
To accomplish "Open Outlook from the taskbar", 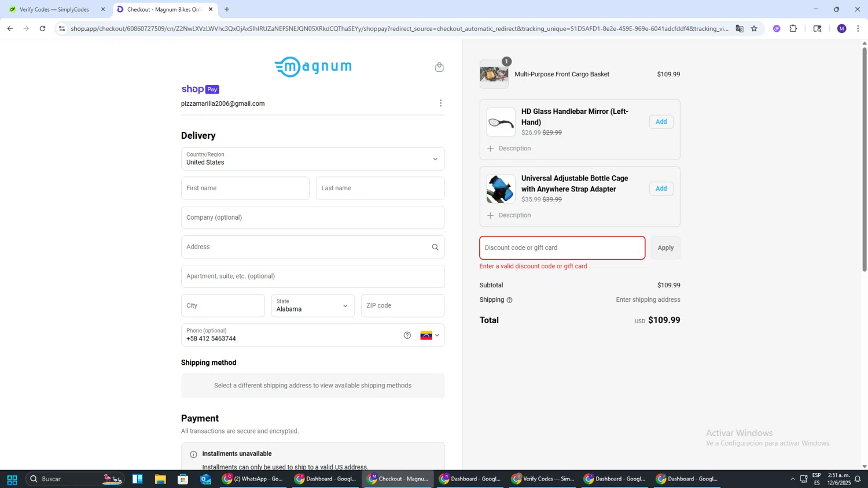I will [x=206, y=479].
